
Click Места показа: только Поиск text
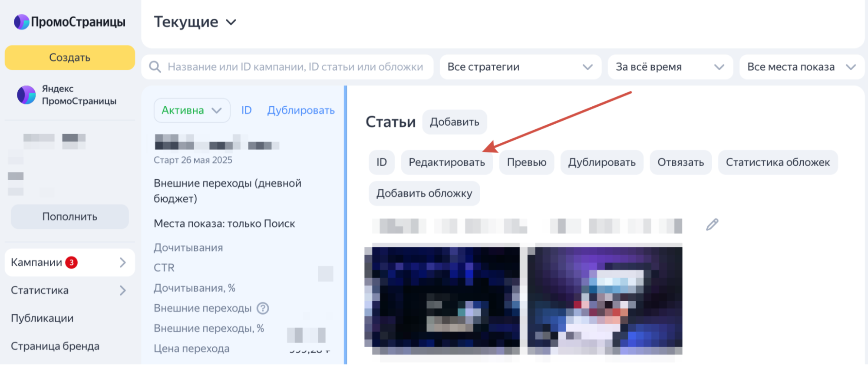[x=224, y=224]
